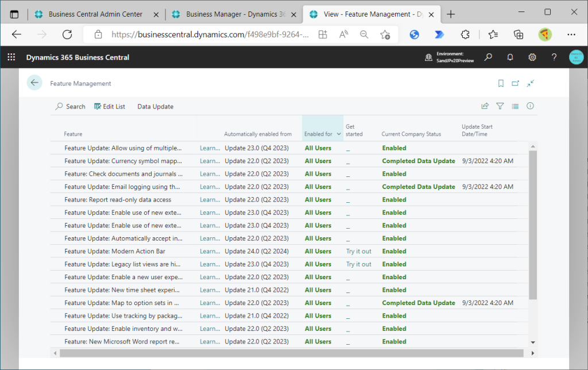Open Learn more link for Modern Action Bar
The image size is (588, 370).
tap(210, 251)
